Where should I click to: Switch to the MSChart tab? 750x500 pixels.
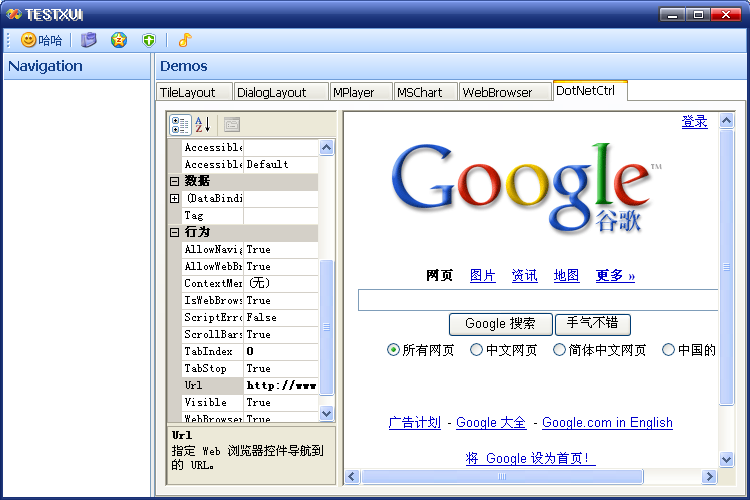coord(425,92)
